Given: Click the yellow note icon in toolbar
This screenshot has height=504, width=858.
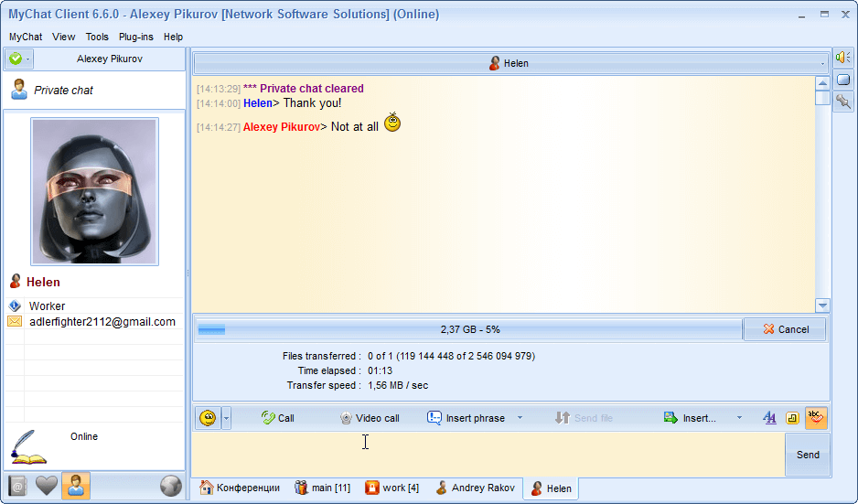Looking at the screenshot, I should (792, 418).
